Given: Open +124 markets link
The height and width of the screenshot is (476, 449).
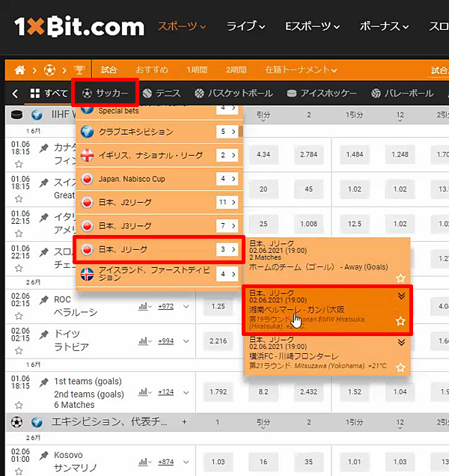Looking at the screenshot, I should 166,392.
